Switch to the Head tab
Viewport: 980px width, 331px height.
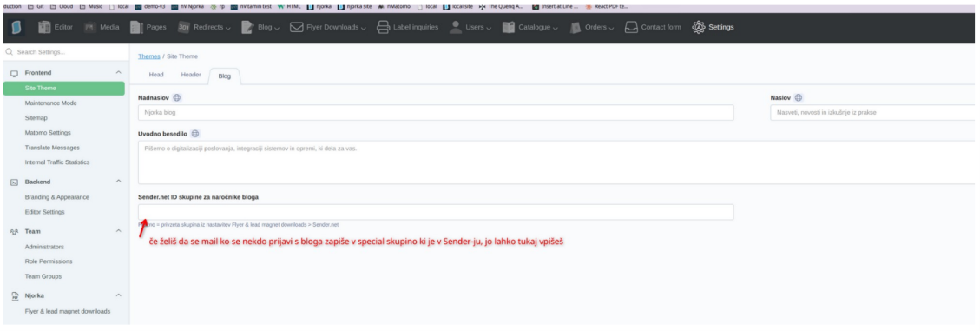(x=156, y=75)
